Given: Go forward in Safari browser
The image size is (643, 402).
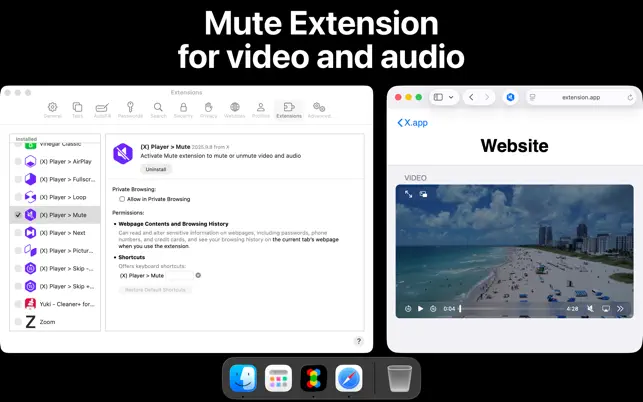Looking at the screenshot, I should (x=487, y=97).
